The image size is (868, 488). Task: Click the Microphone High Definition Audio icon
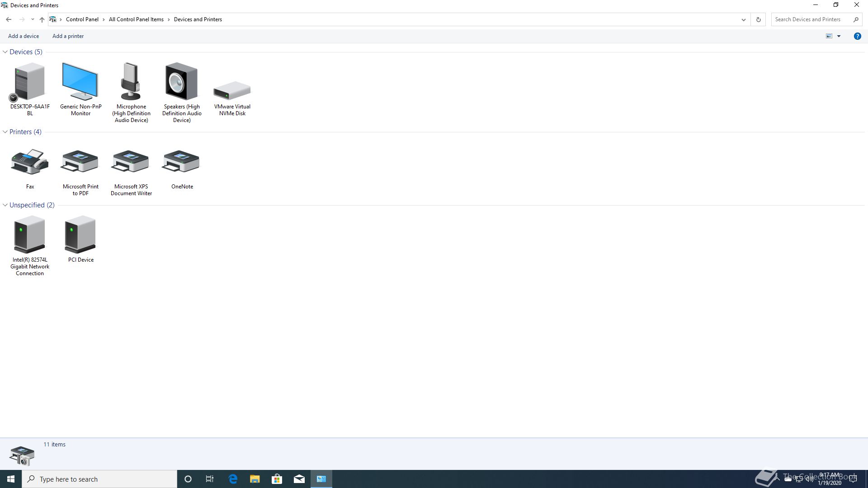[131, 82]
